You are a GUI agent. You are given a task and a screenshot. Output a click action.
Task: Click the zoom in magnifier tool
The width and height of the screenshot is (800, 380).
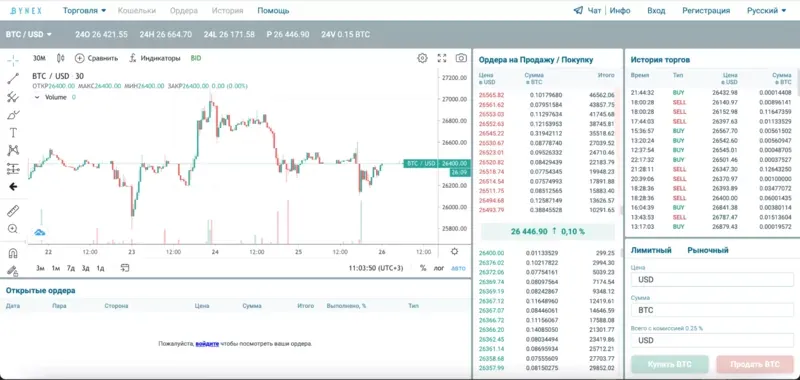(x=13, y=229)
